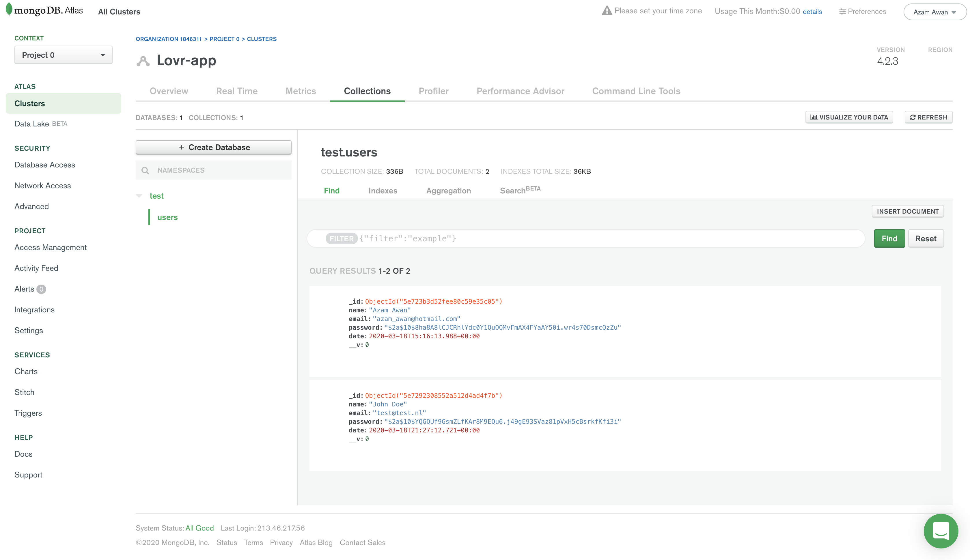Click the Project 0 breadcrumb link

[x=224, y=39]
